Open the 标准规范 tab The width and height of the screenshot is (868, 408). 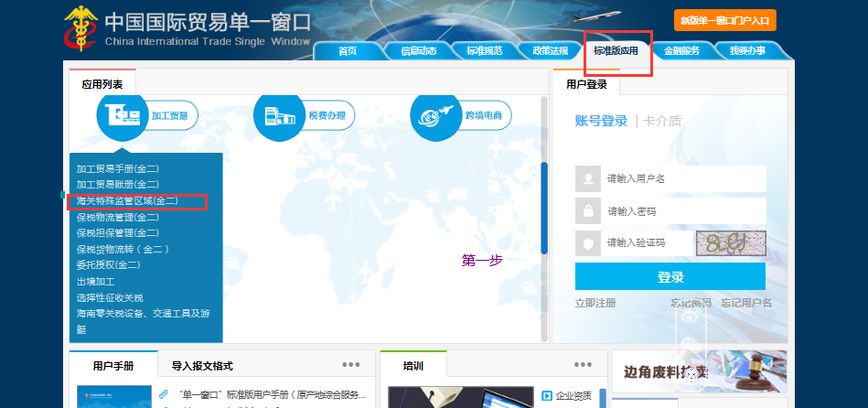pos(485,51)
